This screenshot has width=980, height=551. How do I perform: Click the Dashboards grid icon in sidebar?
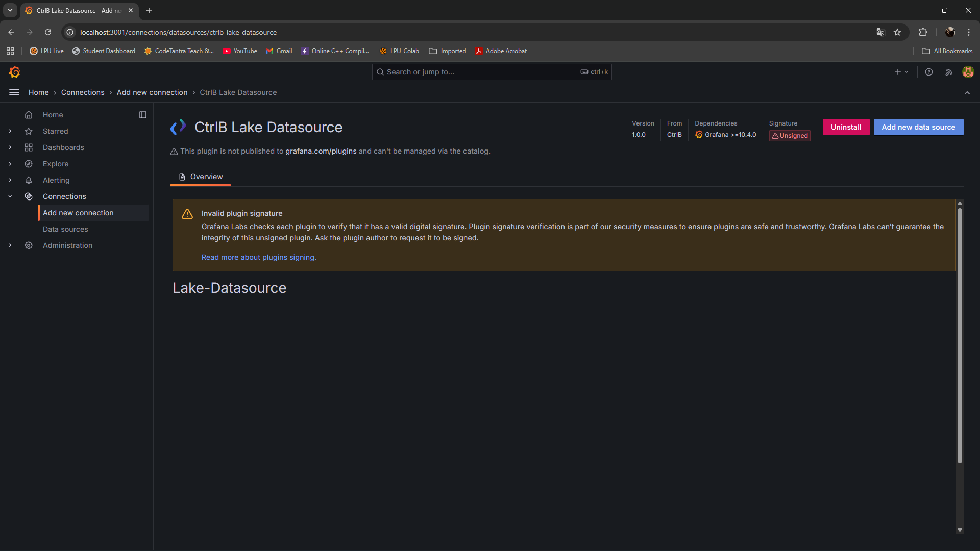pyautogui.click(x=29, y=147)
